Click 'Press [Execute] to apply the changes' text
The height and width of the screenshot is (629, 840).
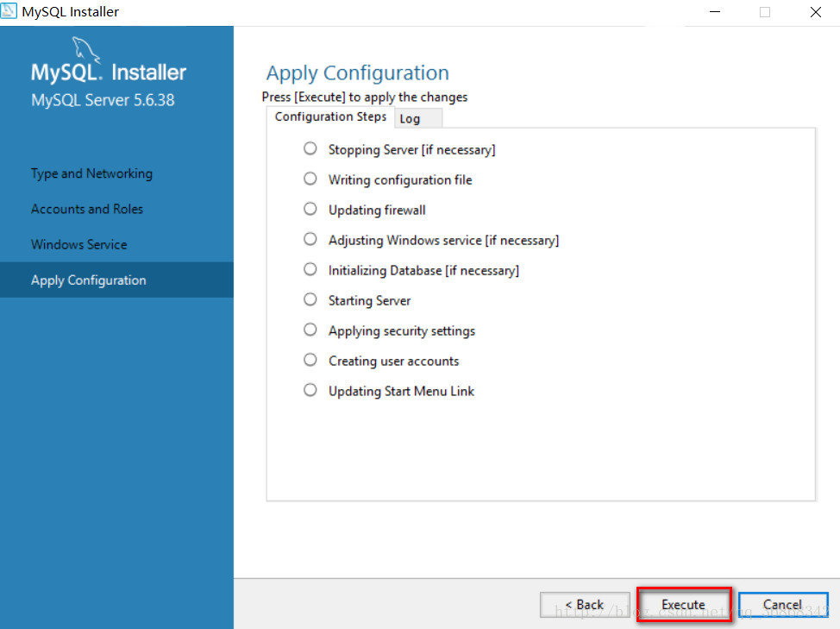[x=365, y=97]
